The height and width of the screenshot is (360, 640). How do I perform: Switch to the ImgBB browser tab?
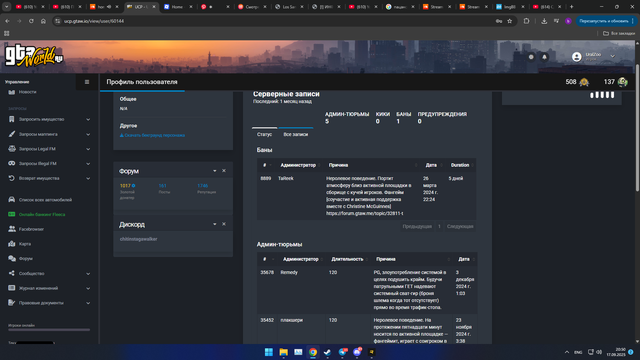(510, 7)
